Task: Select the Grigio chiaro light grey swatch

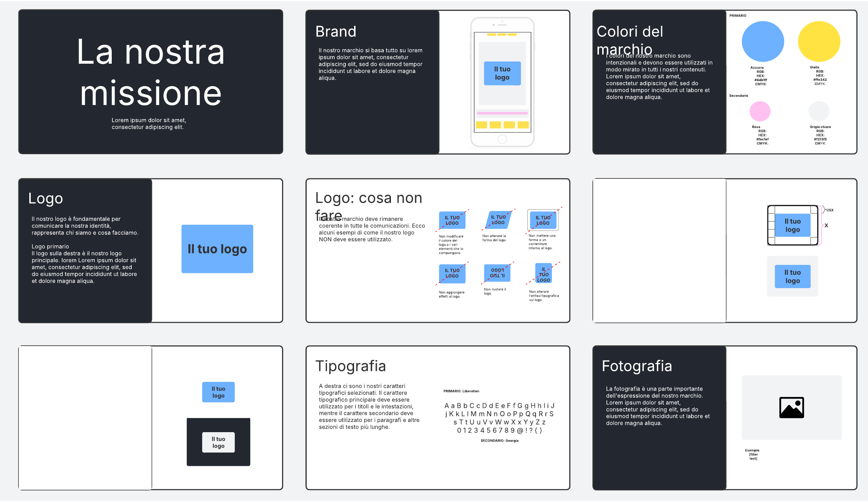Action: (819, 111)
